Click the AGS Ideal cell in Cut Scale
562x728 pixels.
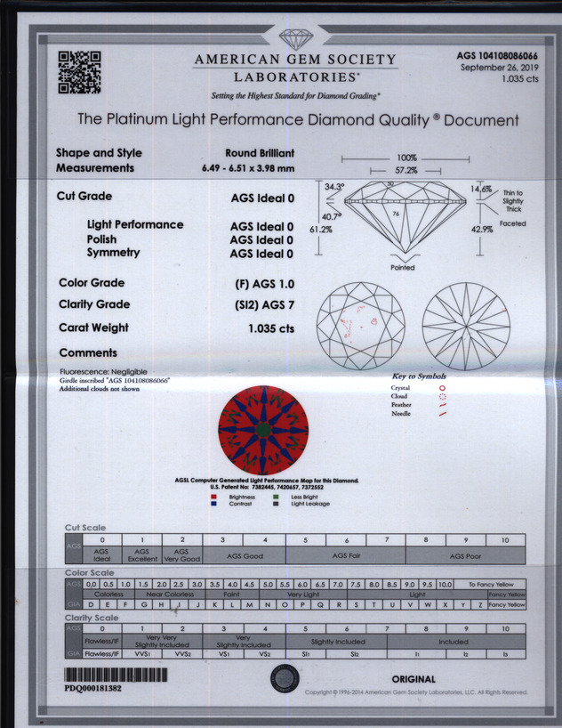[x=102, y=555]
